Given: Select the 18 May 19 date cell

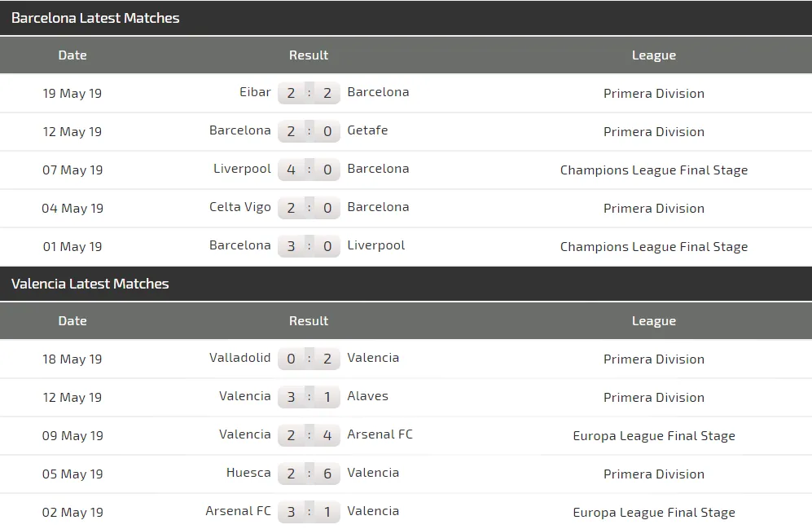Looking at the screenshot, I should (x=72, y=359).
